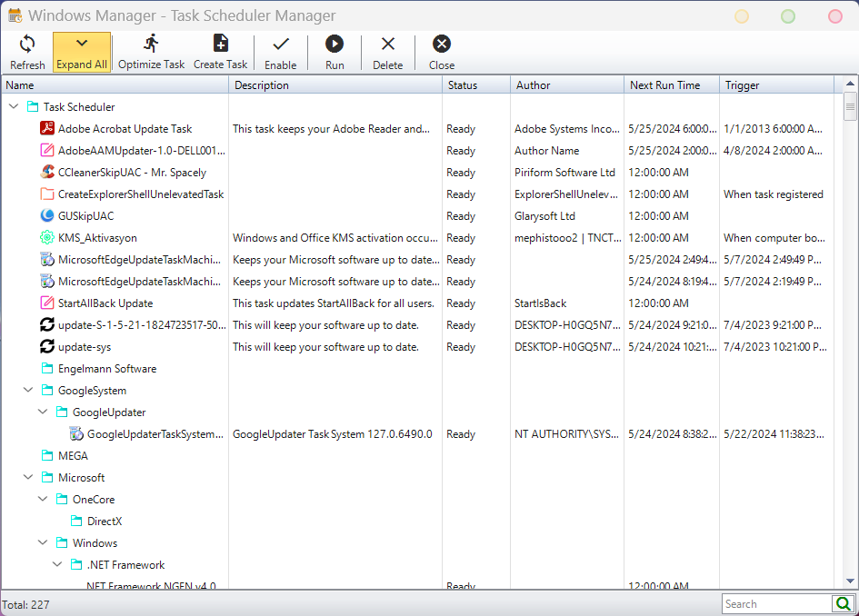Select the GoogleUpdaterTaskSystem entry
The height and width of the screenshot is (616, 859).
pyautogui.click(x=150, y=433)
